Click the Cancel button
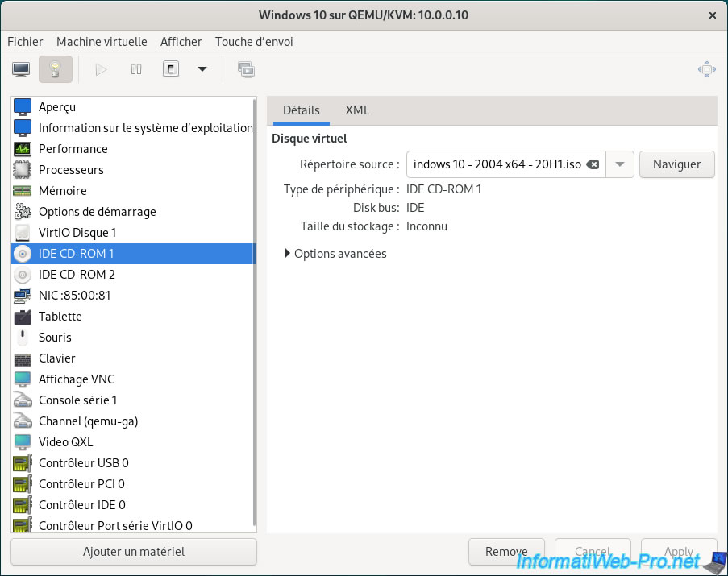The image size is (728, 576). coord(593,551)
